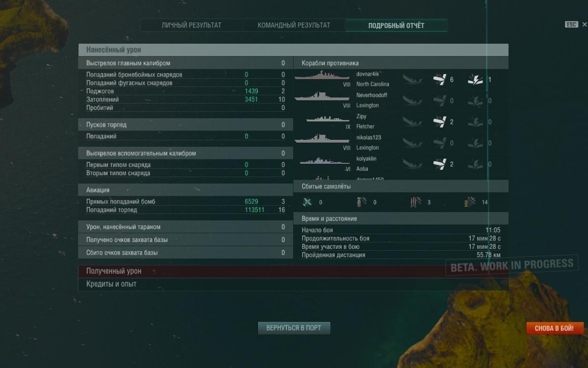Click the fighter plane shot-down icon
This screenshot has width=588, height=368.
[307, 202]
